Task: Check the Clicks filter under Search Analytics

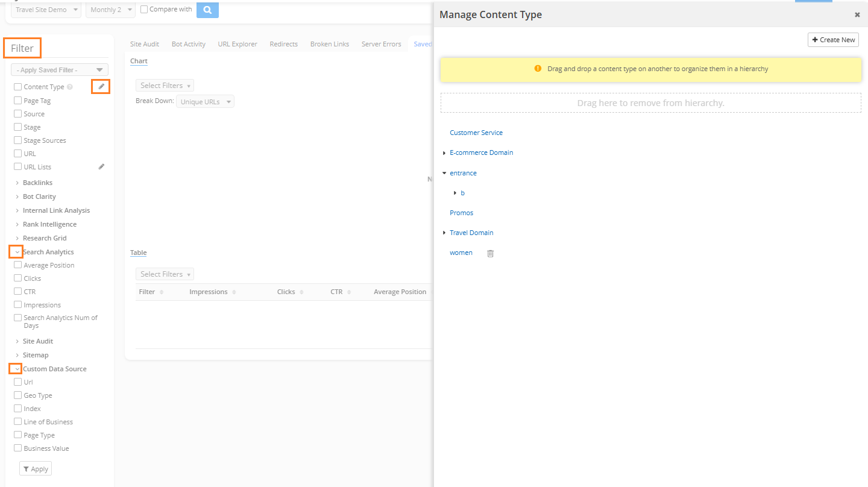Action: (18, 278)
